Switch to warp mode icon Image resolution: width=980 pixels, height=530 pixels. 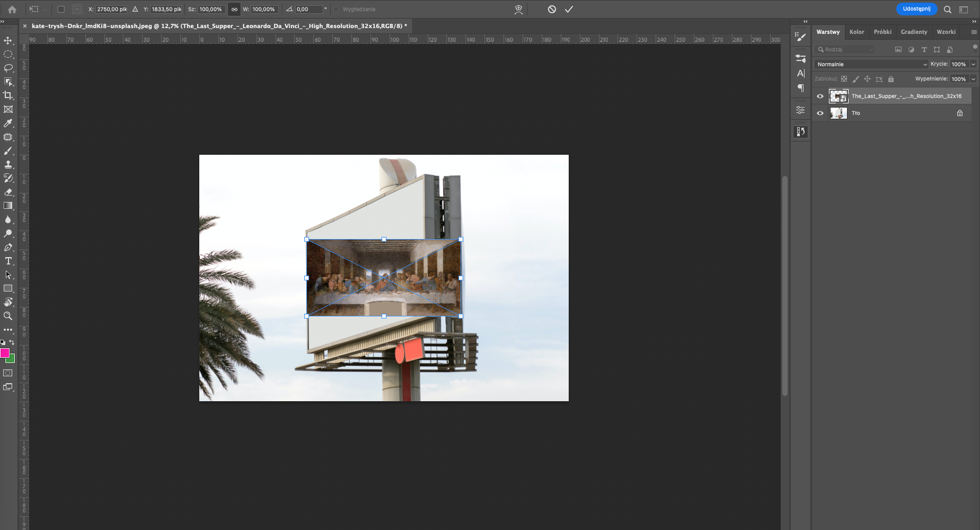point(518,9)
